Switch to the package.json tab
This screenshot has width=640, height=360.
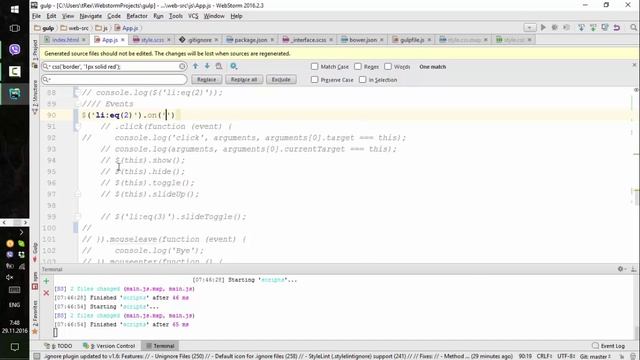tap(250, 40)
